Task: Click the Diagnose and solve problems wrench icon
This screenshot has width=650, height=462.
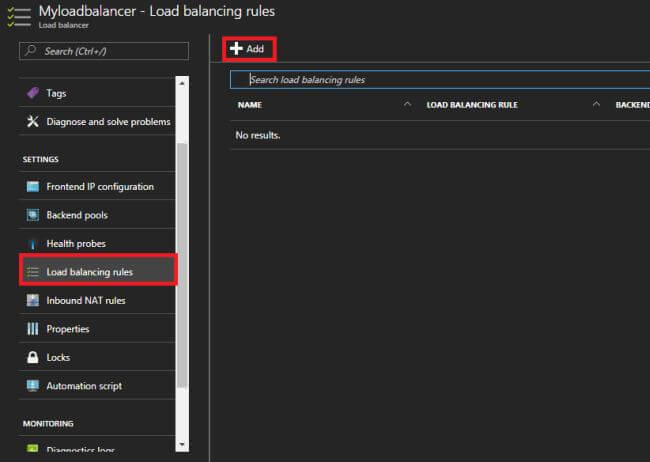Action: 33,121
